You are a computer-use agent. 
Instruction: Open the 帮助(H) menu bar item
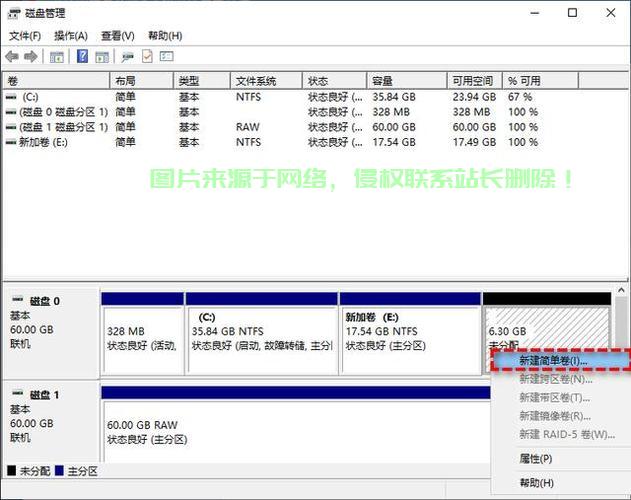[x=165, y=36]
